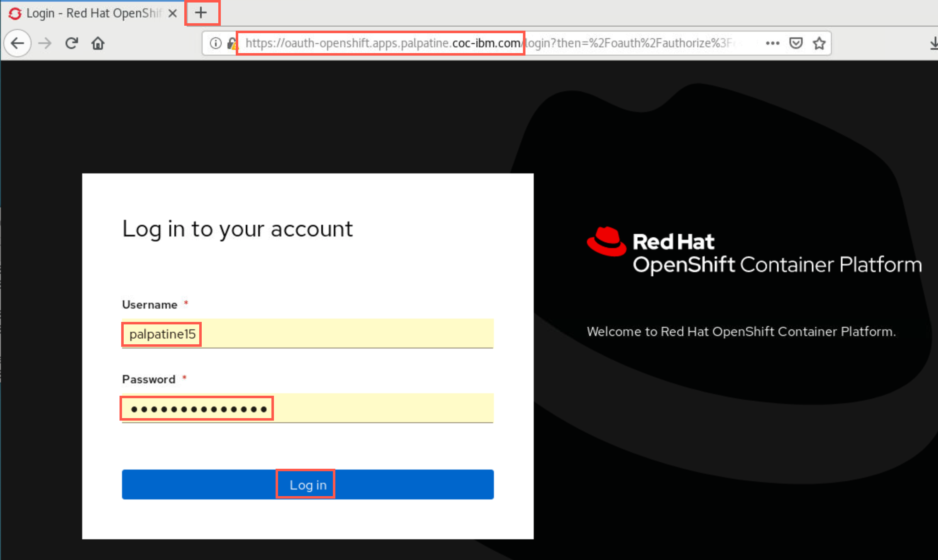Viewport: 938px width, 560px height.
Task: Click the 'Welcome to Red Hat OpenShift Container Platform.' text
Action: (x=741, y=332)
